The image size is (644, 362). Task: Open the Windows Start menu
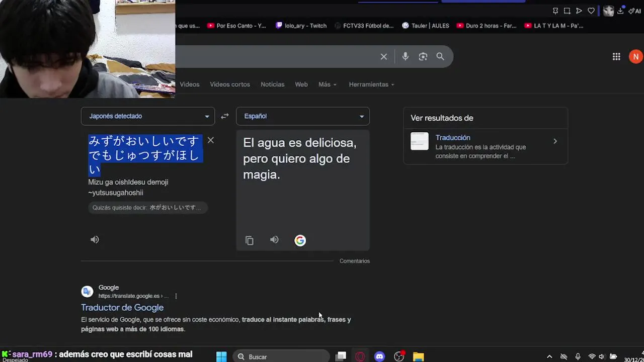(221, 357)
